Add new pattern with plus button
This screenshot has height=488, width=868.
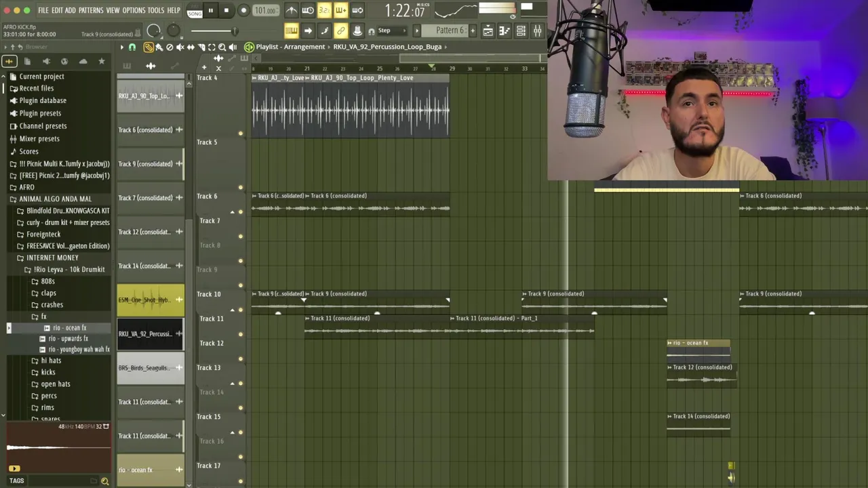(473, 30)
